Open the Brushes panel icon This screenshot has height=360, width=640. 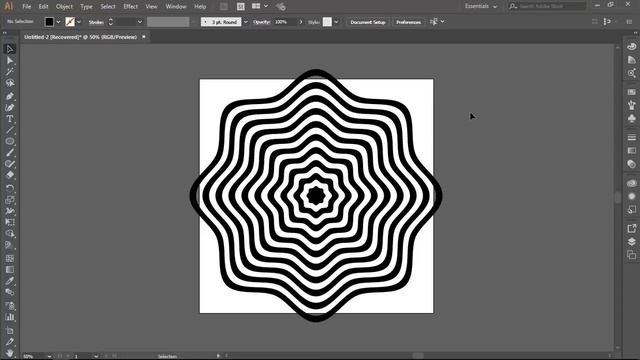pos(631,105)
